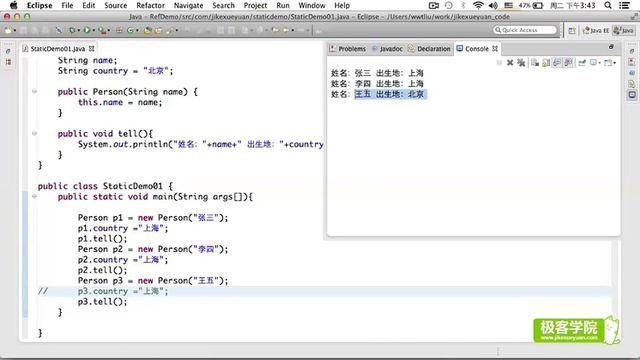This screenshot has width=640, height=360.
Task: Click the minimized view icon in left trim
Action: [x=8, y=62]
